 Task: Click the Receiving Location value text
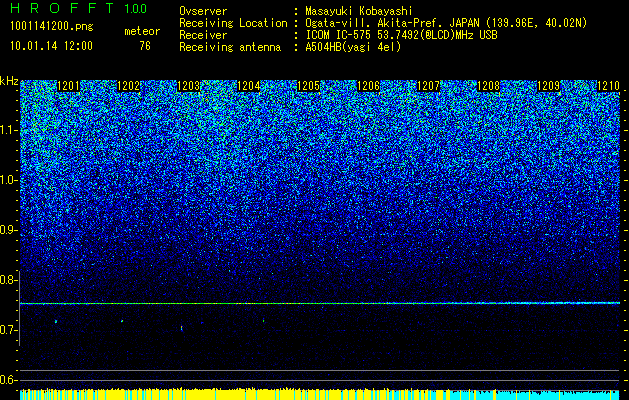coord(446,23)
